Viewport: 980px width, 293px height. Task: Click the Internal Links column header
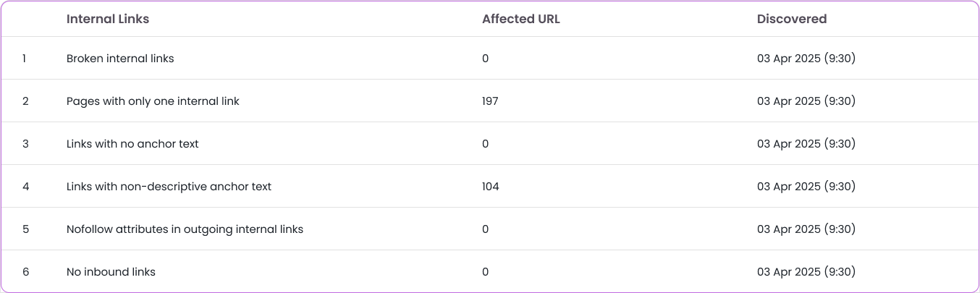(x=108, y=20)
